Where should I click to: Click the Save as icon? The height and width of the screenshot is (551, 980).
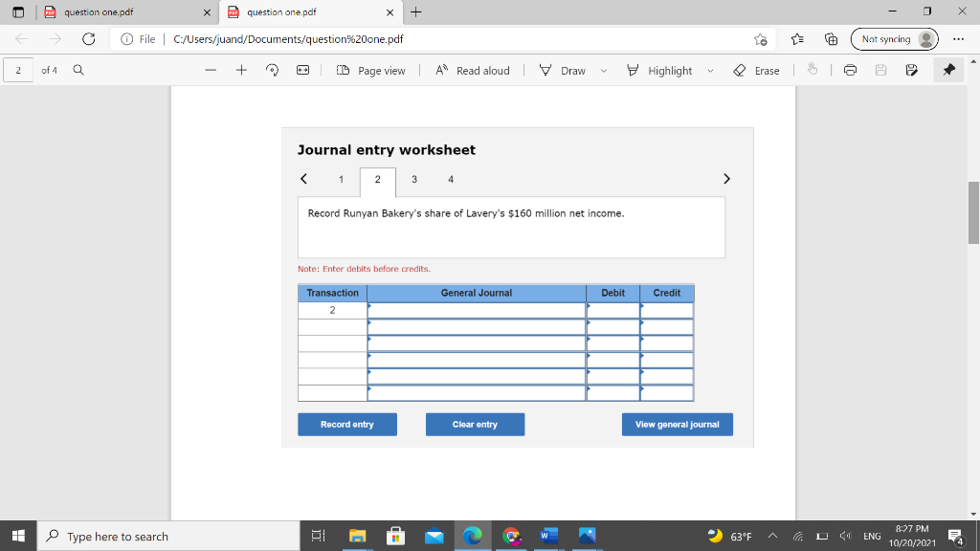point(911,70)
